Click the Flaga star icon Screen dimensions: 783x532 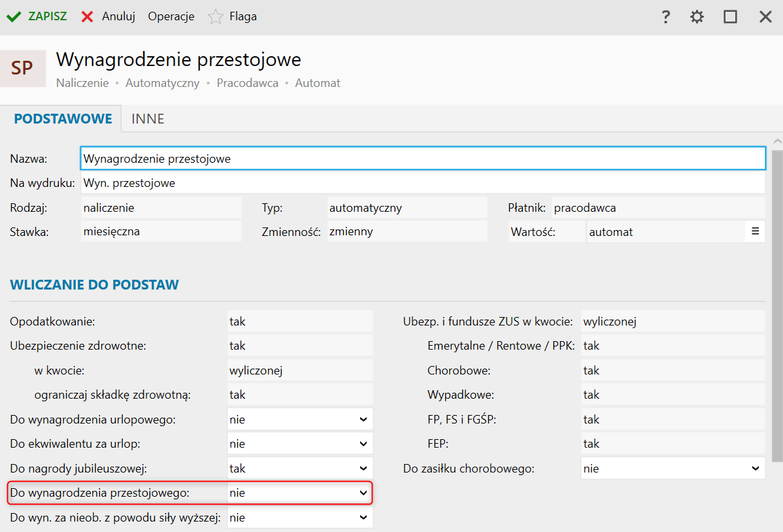pos(215,16)
